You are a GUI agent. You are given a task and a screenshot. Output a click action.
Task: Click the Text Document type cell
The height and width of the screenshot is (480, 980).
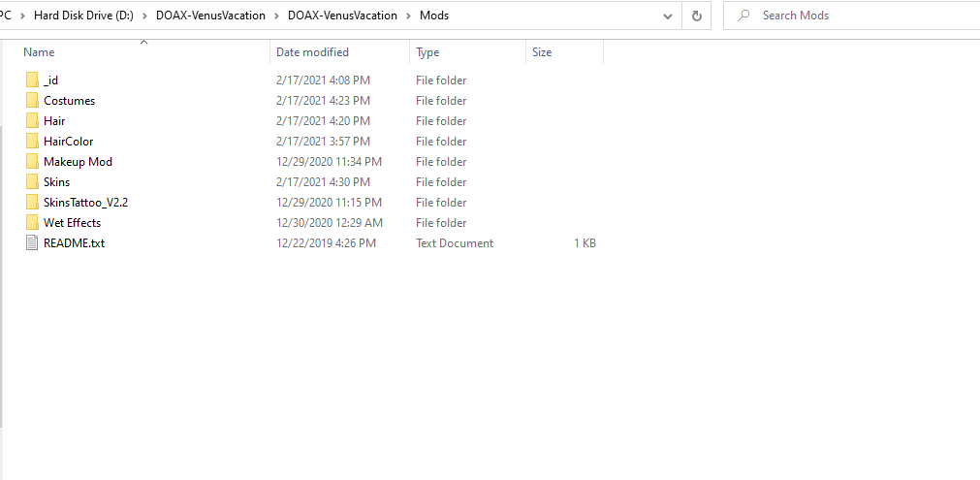(455, 243)
